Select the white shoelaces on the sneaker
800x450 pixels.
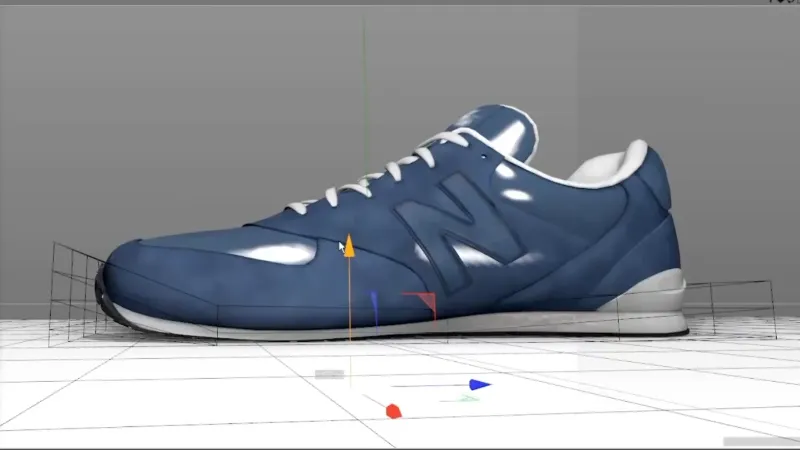[x=375, y=173]
